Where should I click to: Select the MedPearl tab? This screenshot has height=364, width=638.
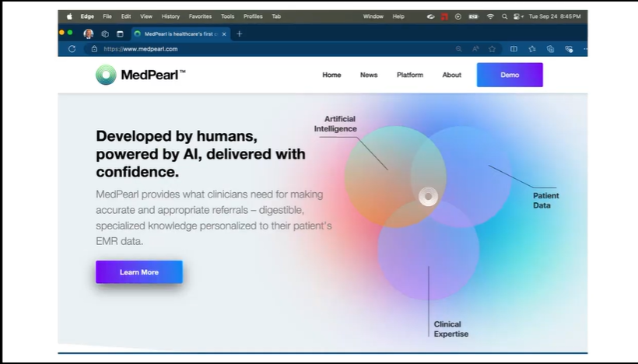pos(177,33)
